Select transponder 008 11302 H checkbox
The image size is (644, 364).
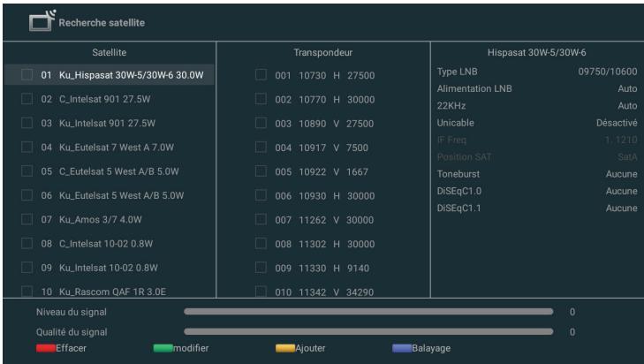click(x=261, y=244)
